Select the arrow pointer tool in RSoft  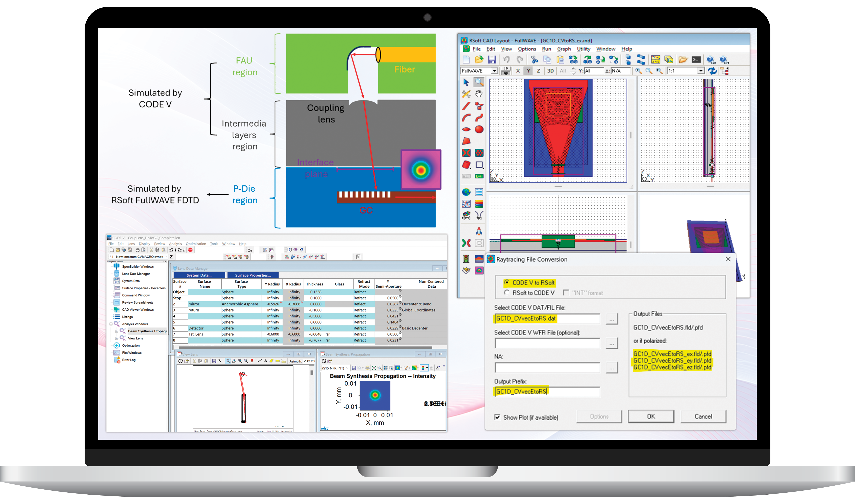coord(466,82)
